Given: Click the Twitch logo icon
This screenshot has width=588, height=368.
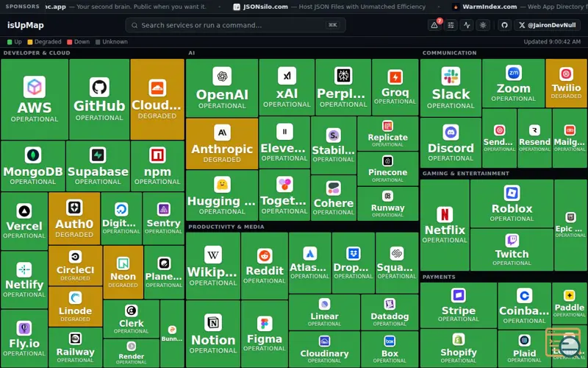Looking at the screenshot, I should (x=512, y=240).
